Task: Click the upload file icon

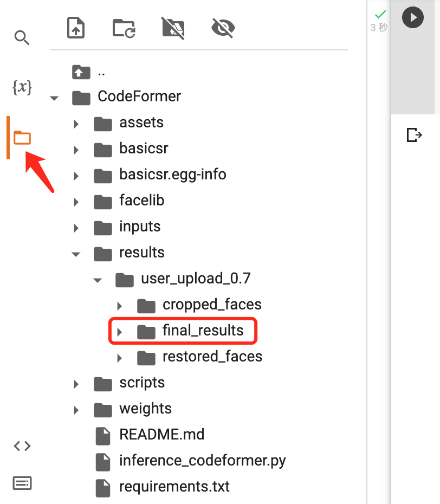Action: 76,28
